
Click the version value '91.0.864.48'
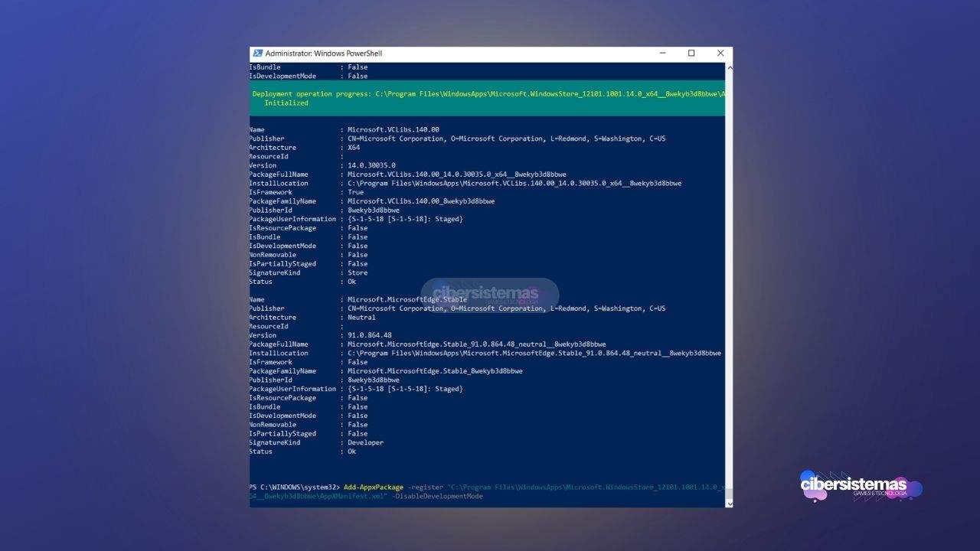click(370, 335)
